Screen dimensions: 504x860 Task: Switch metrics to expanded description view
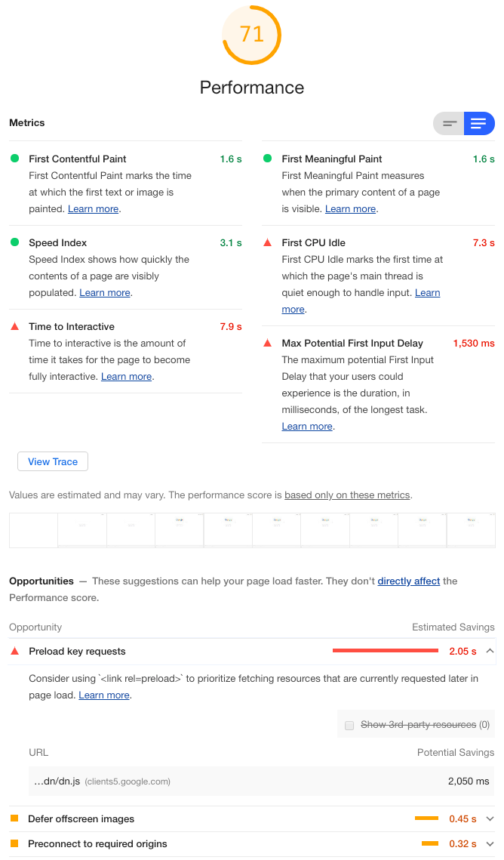pos(478,124)
